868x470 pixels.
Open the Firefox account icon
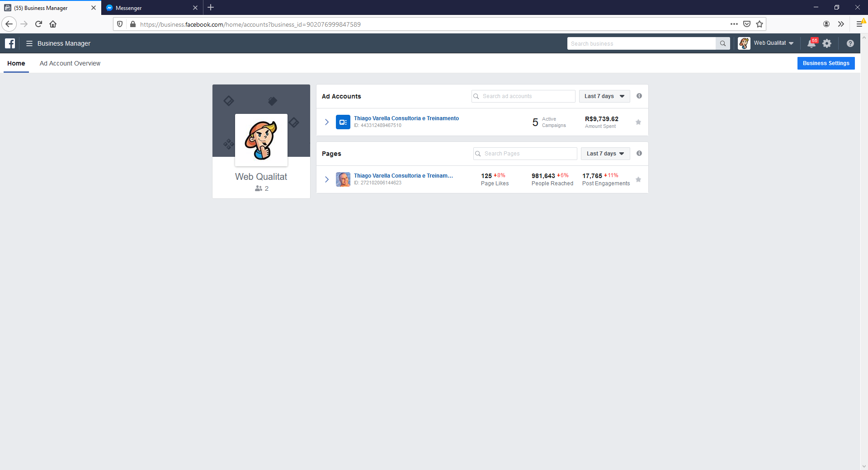pyautogui.click(x=826, y=24)
